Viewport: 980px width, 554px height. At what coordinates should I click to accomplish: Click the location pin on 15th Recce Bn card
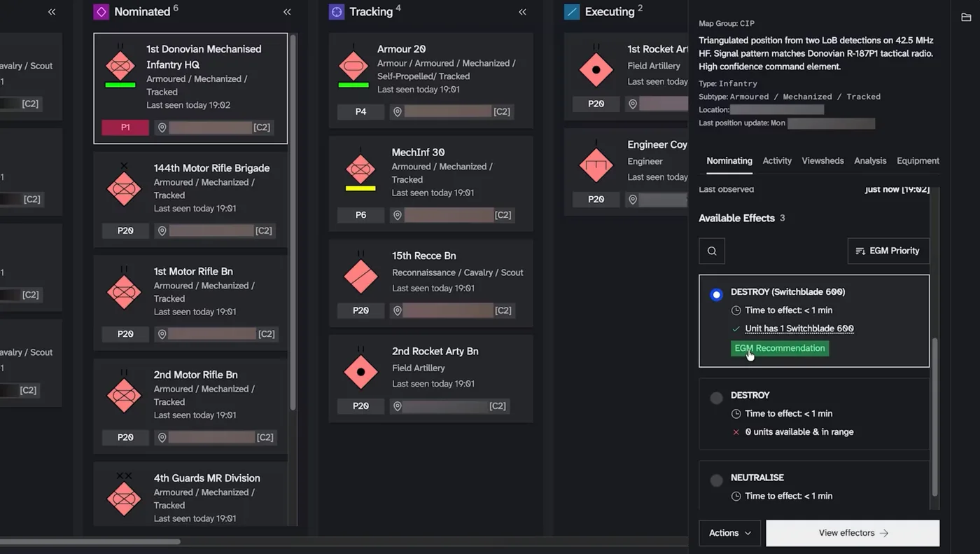(x=398, y=310)
